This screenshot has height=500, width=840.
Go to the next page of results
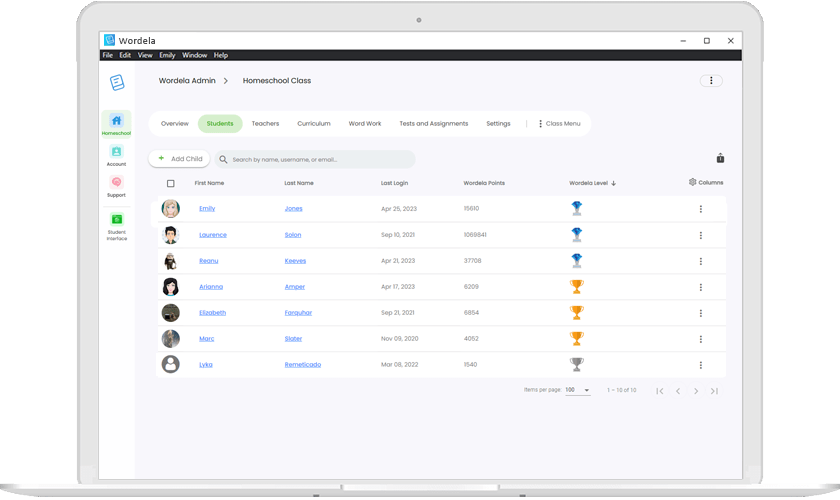point(696,391)
